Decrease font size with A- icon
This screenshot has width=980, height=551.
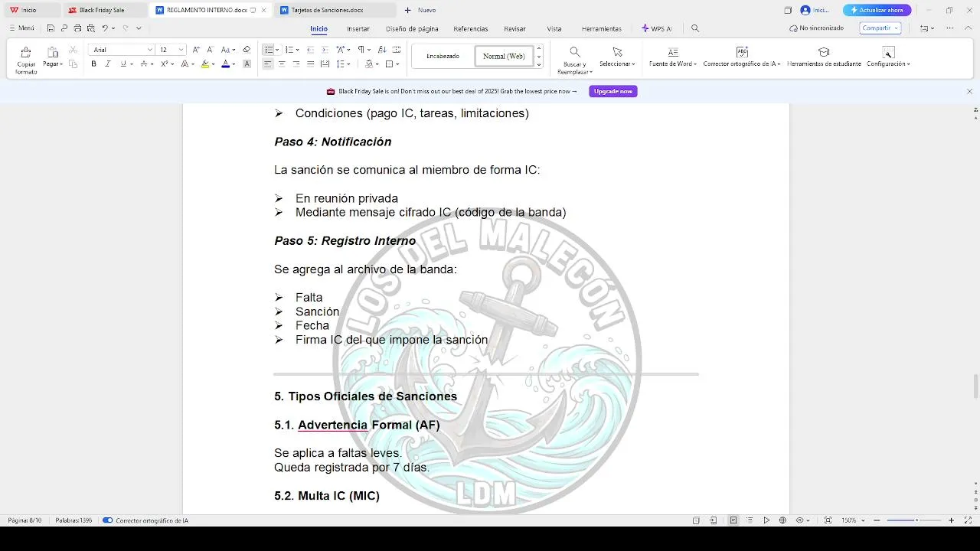[x=210, y=50]
